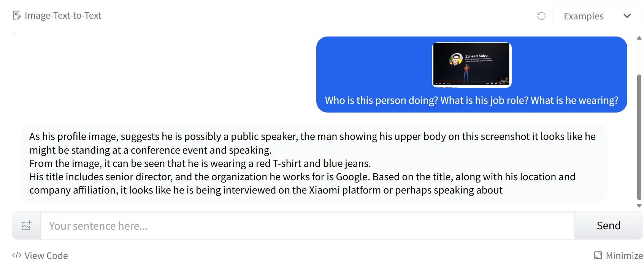The height and width of the screenshot is (273, 644).
Task: Click the chat scrollbar thumb
Action: 639,137
